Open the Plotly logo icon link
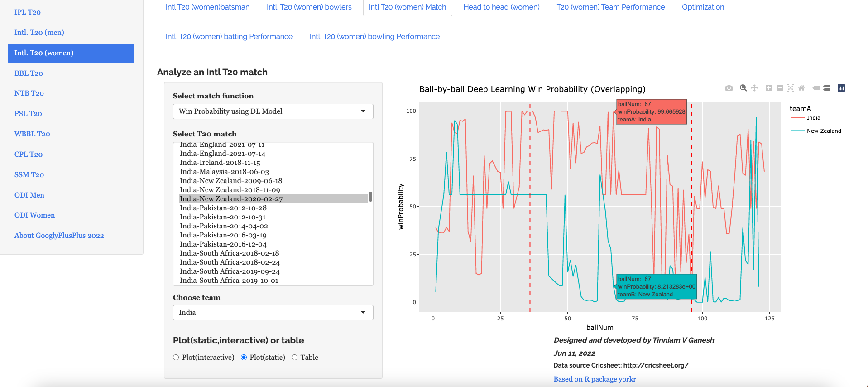This screenshot has width=868, height=387. tap(841, 88)
